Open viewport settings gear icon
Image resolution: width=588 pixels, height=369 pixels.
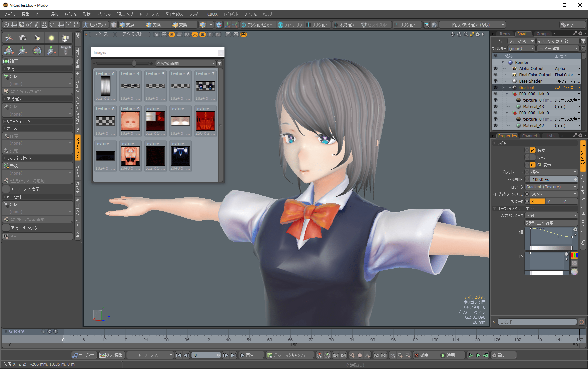pyautogui.click(x=478, y=34)
